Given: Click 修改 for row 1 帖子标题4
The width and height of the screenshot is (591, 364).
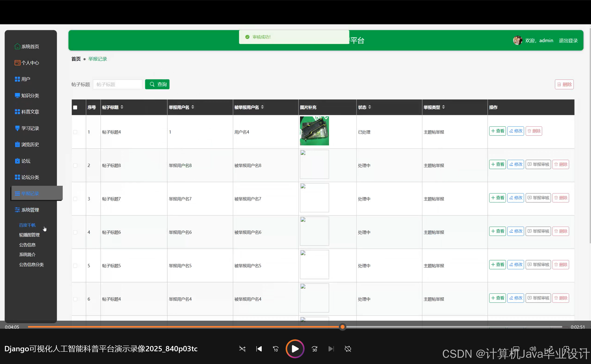Looking at the screenshot, I should point(516,131).
